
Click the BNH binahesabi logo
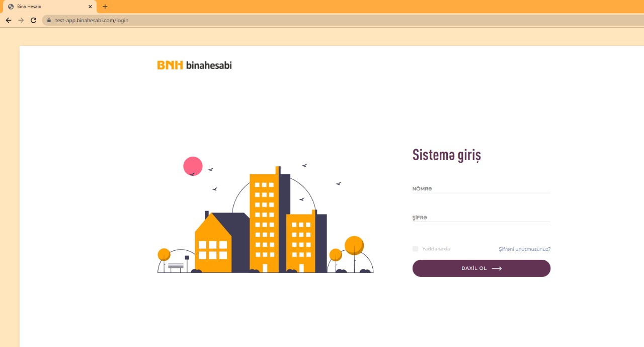click(x=194, y=65)
